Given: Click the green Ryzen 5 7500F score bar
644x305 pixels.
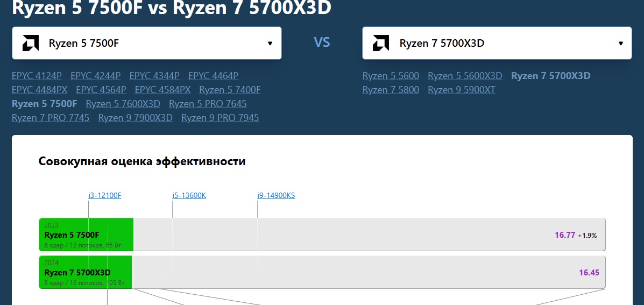Looking at the screenshot, I should pos(86,235).
